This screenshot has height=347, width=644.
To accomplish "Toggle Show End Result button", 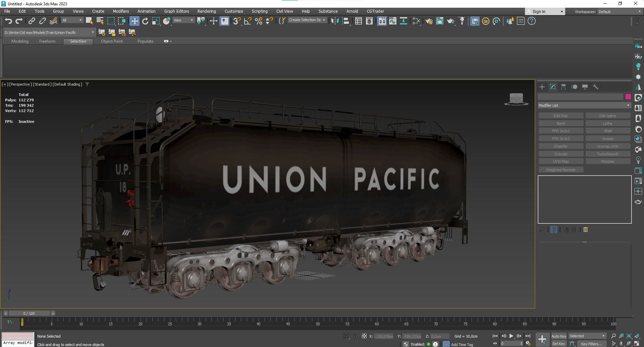I will point(554,230).
